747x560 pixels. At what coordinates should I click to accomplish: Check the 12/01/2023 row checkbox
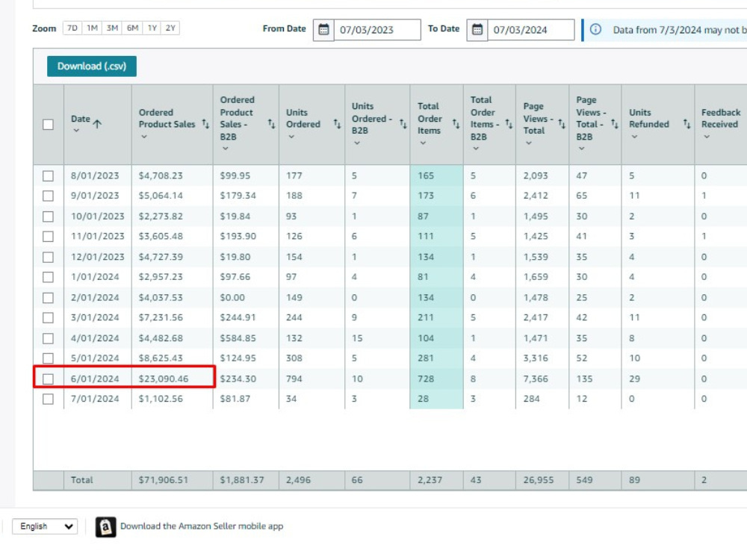point(48,257)
